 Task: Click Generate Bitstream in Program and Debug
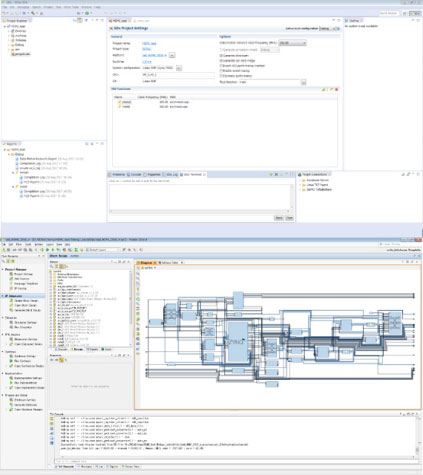(23, 405)
